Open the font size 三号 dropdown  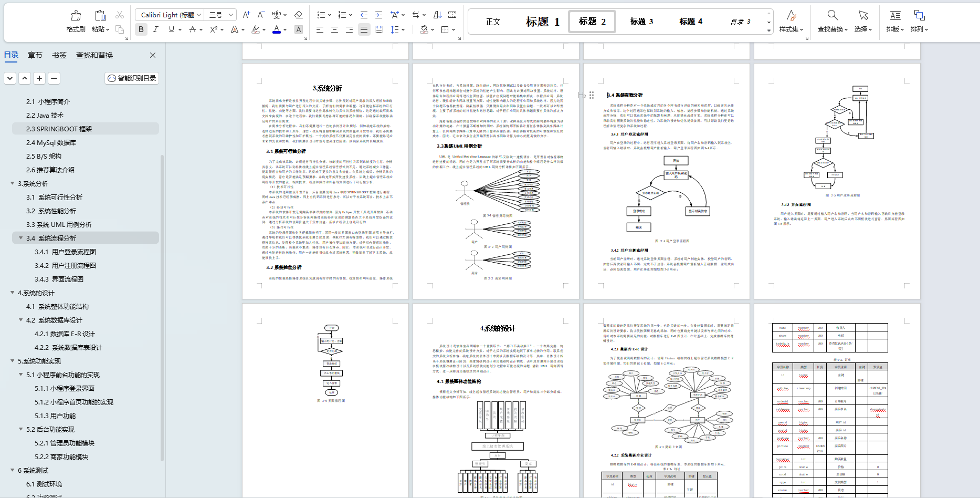230,15
